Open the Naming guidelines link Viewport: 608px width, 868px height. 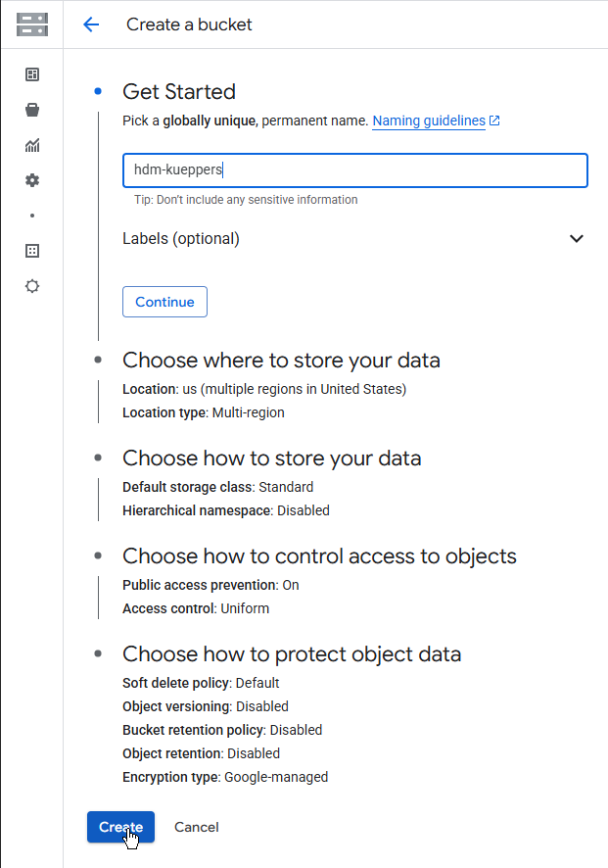(x=429, y=121)
